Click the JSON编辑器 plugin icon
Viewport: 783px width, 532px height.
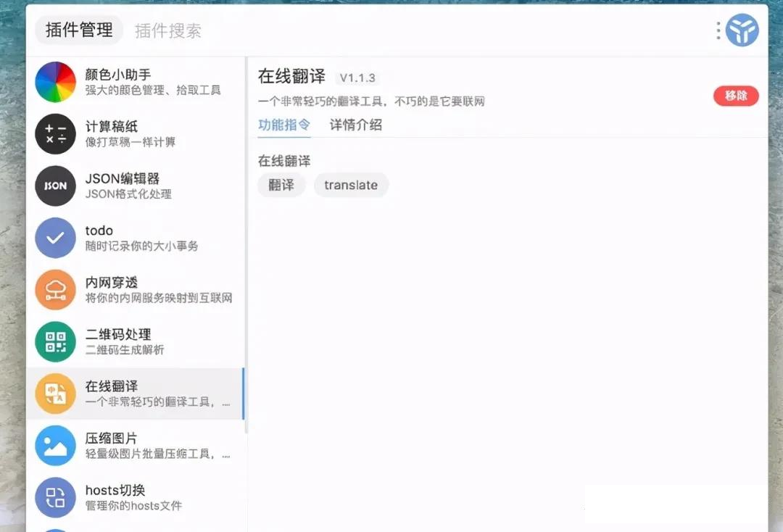55,186
